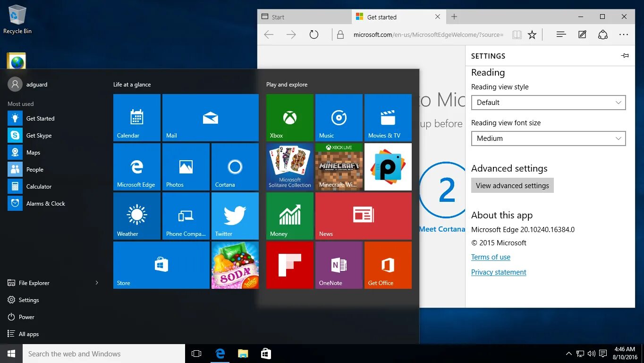Click View advanced settings button
This screenshot has height=363, width=644.
[512, 185]
